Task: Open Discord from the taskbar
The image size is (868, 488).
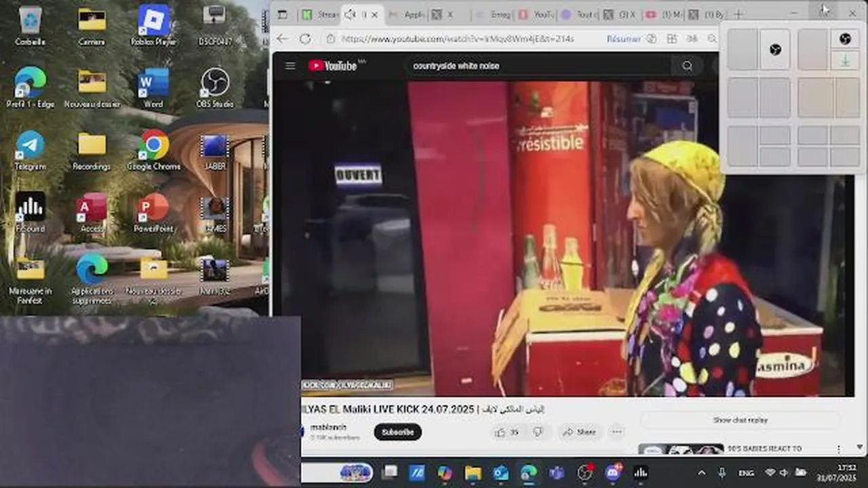Action: [613, 472]
